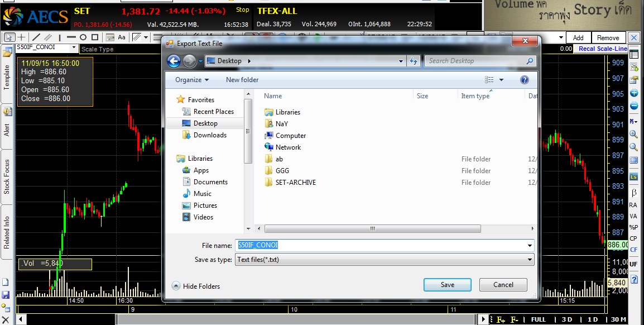644x325 pixels.
Task: Click the Remove button in chart toolbar
Action: [608, 38]
